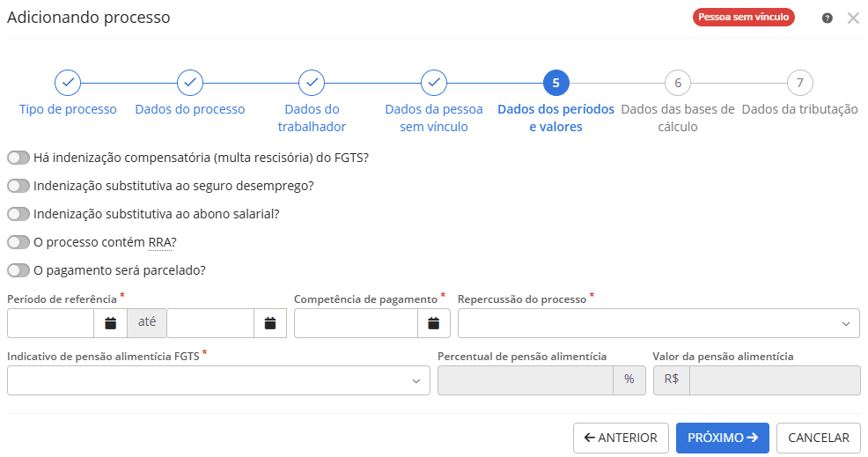Click the Dados do trabalhador step checkmark

(x=312, y=83)
